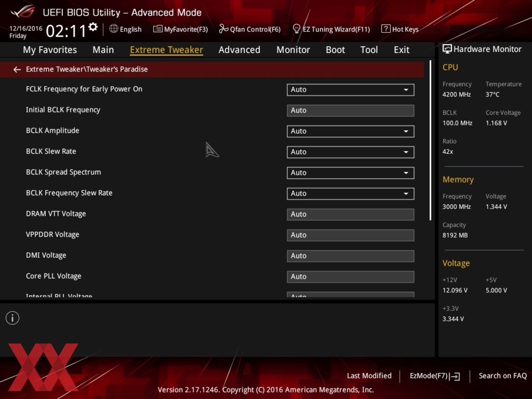Switch to EzMode(F7)
This screenshot has width=532, height=399.
click(435, 376)
